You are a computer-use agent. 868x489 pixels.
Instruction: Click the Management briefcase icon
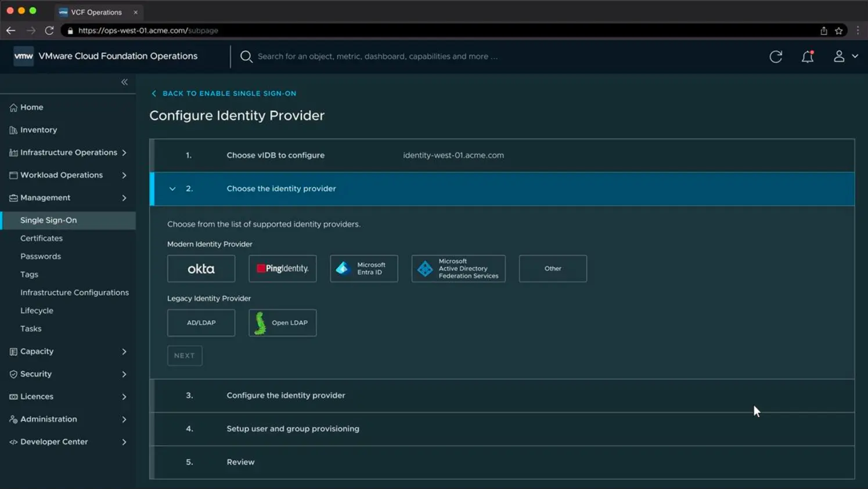pos(13,198)
